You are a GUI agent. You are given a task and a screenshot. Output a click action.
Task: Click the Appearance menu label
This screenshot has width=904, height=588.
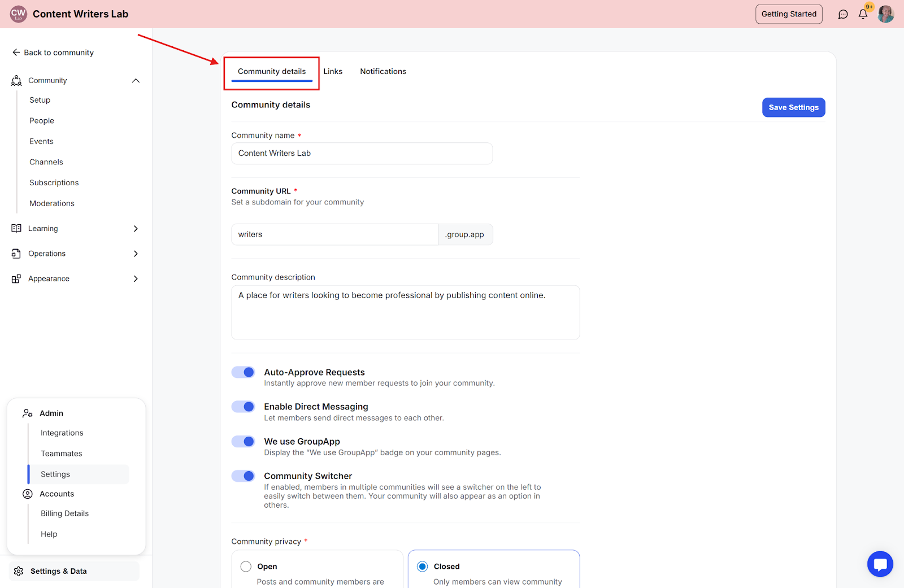pyautogui.click(x=49, y=279)
